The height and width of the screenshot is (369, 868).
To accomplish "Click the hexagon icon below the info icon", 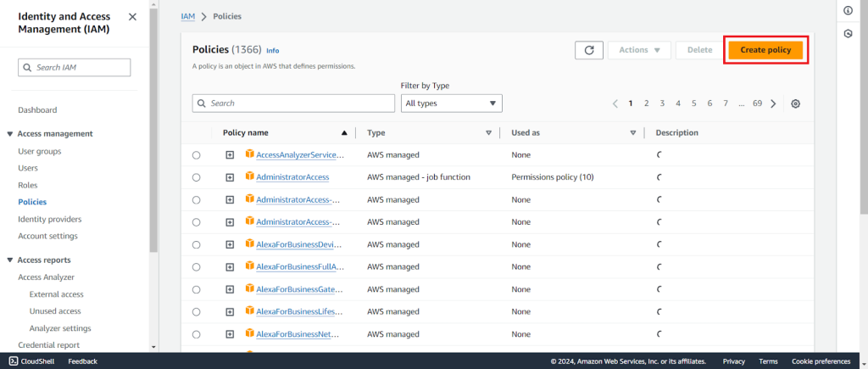I will point(848,34).
